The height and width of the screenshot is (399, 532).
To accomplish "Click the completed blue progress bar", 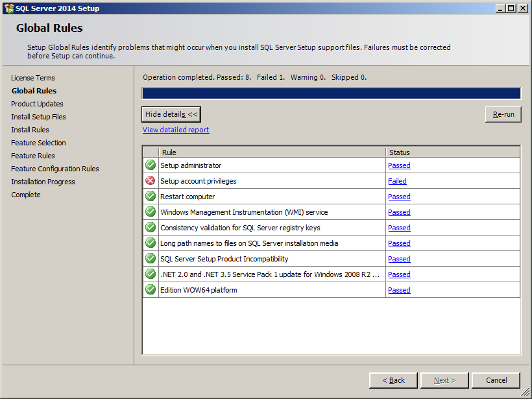I will [x=331, y=93].
